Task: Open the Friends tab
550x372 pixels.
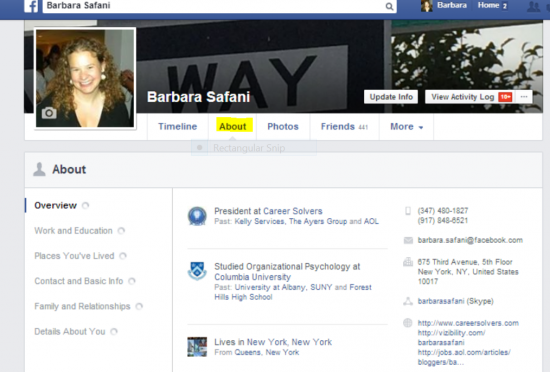Action: click(x=344, y=127)
